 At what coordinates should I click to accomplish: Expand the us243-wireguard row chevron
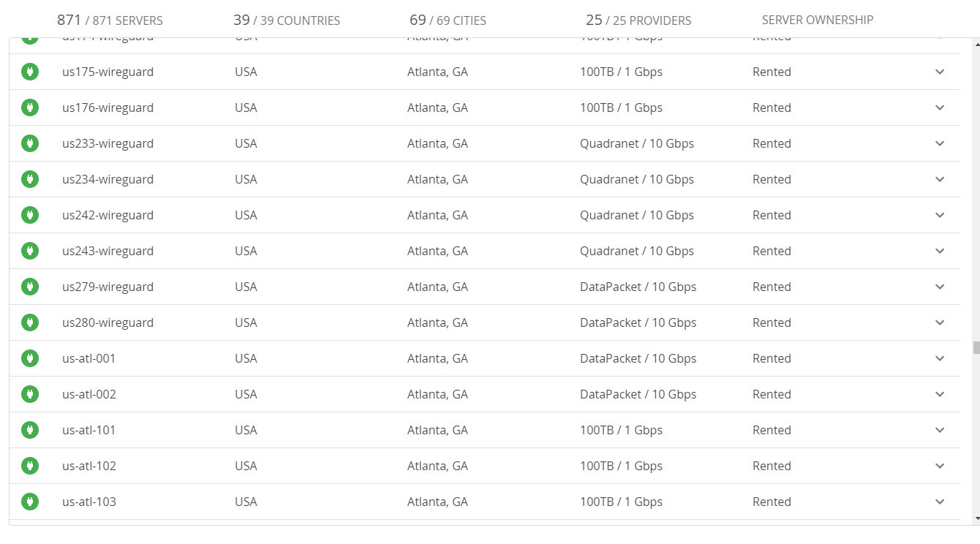click(x=940, y=251)
